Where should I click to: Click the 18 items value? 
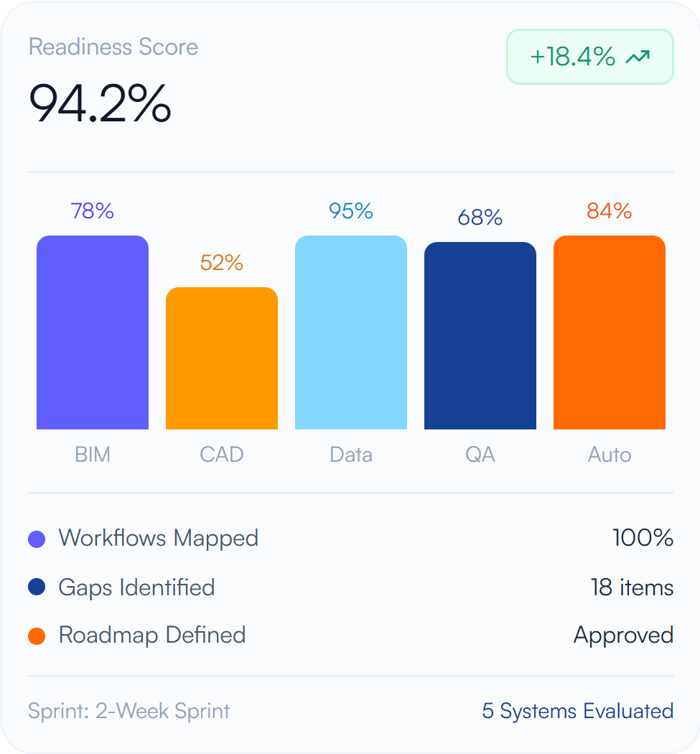[x=633, y=587]
